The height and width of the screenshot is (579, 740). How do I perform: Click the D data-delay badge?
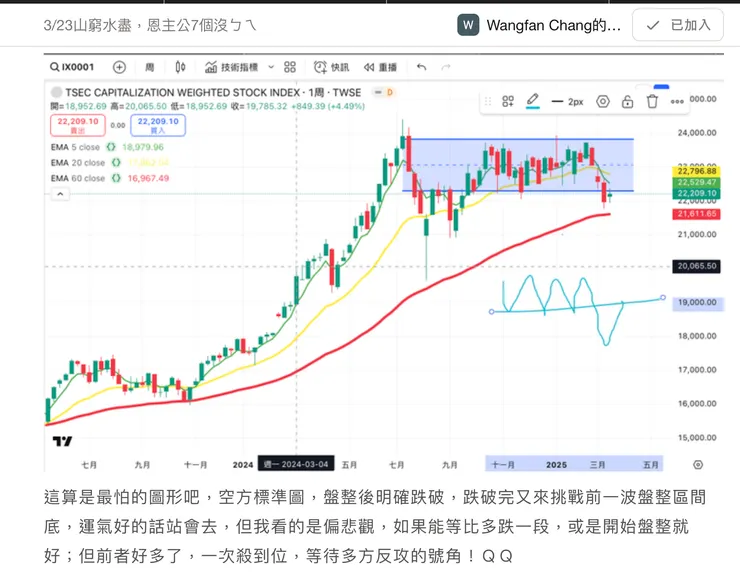pyautogui.click(x=390, y=92)
